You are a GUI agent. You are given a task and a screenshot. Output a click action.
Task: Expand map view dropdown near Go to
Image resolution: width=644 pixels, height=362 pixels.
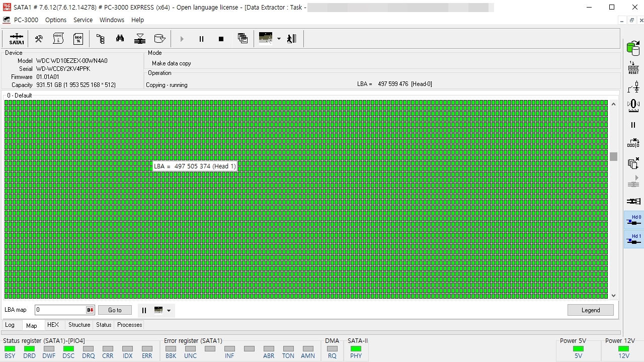click(x=169, y=310)
